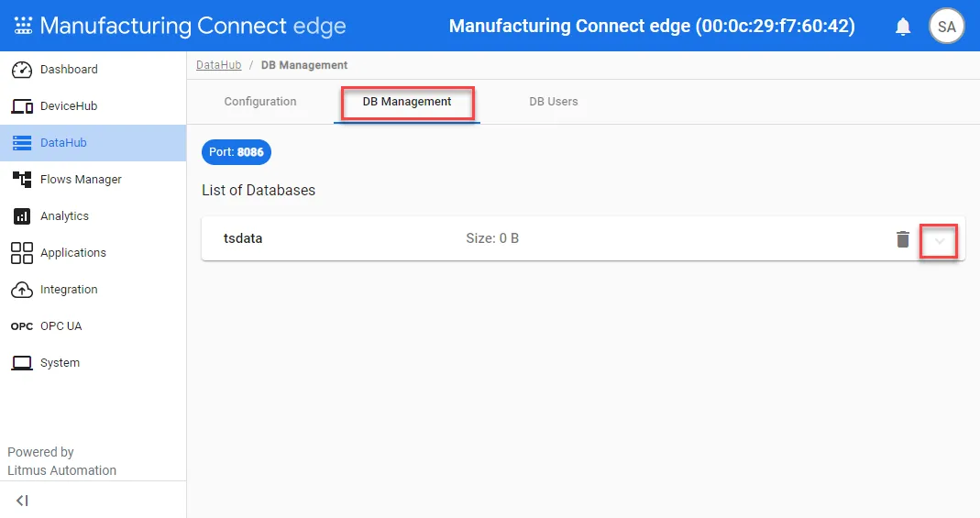Click the System laptop icon
Screen dimensions: 980x518
tap(22, 363)
